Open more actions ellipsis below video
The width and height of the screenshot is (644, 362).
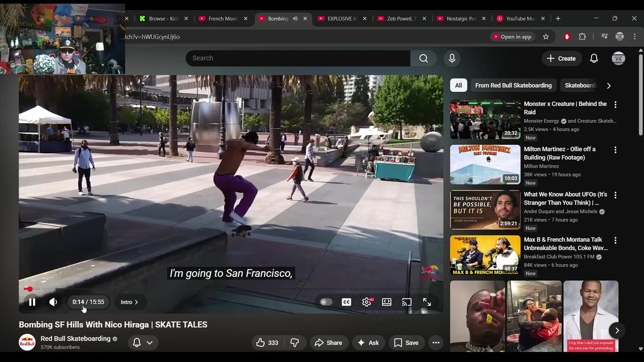tap(436, 343)
